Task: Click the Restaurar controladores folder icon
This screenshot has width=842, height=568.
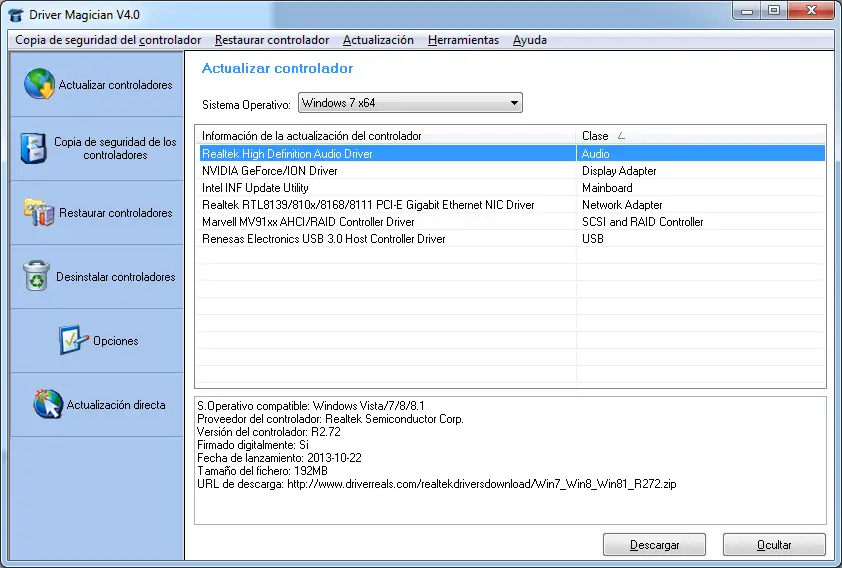Action: click(39, 212)
